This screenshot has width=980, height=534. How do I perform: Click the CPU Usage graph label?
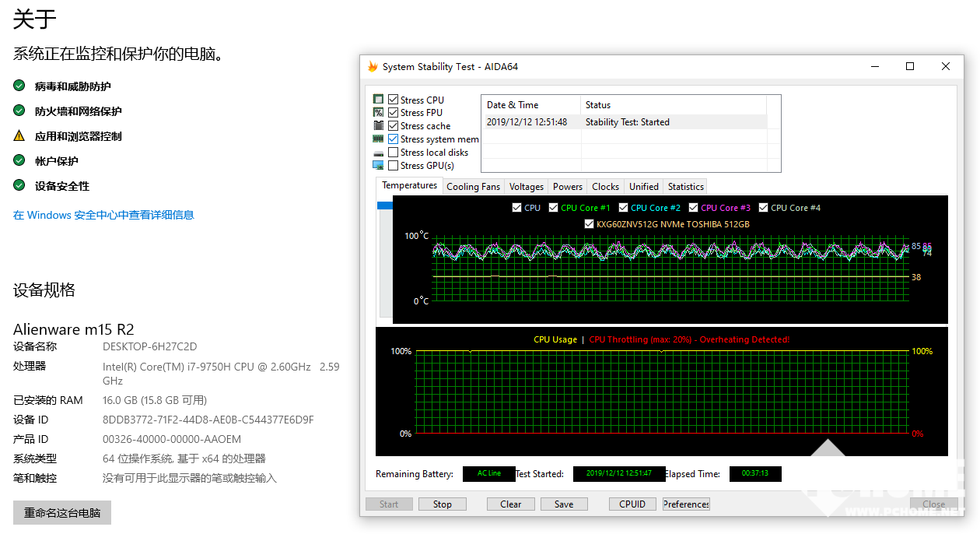point(555,339)
